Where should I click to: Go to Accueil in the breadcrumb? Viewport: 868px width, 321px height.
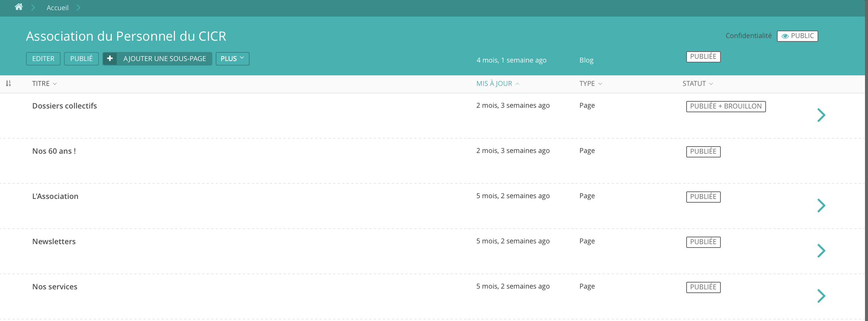[x=57, y=8]
